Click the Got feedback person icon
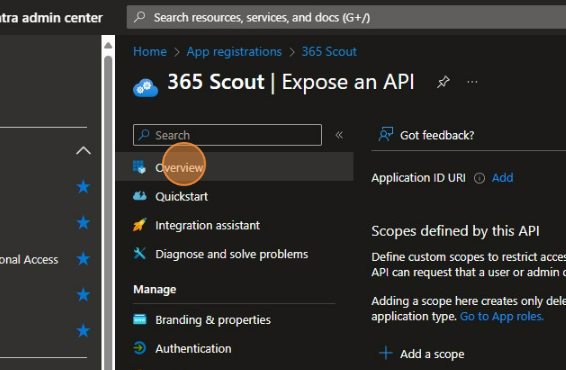Image resolution: width=566 pixels, height=370 pixels. (x=386, y=135)
